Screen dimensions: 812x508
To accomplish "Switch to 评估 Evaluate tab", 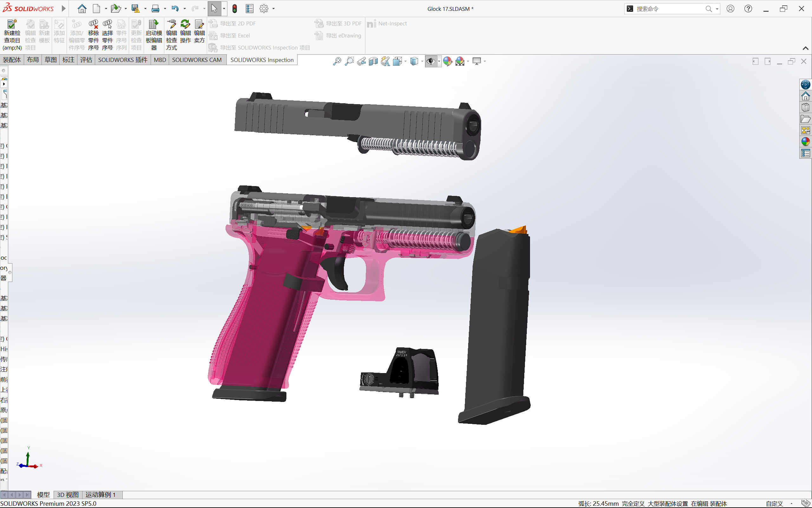I will (86, 60).
